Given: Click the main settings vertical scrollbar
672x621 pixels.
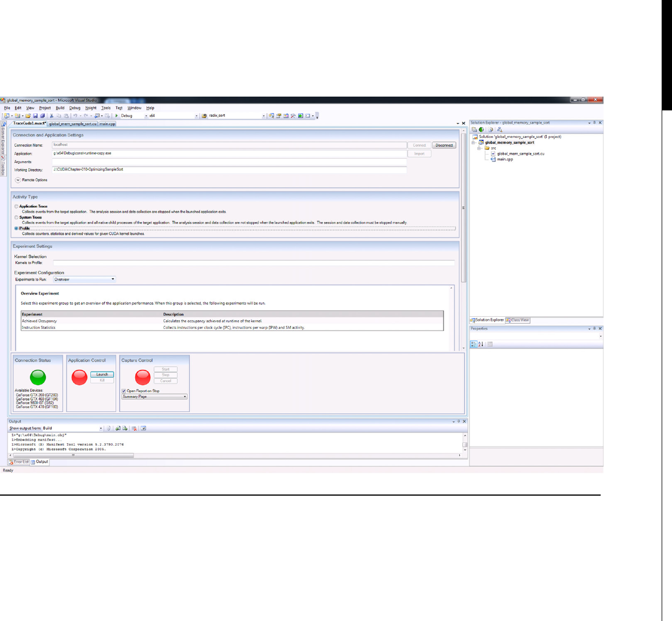Looking at the screenshot, I should [x=463, y=208].
